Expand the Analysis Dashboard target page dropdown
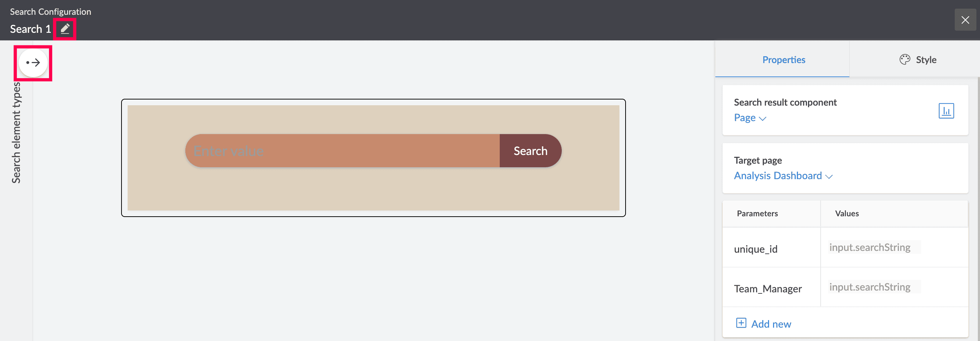Image resolution: width=980 pixels, height=341 pixels. click(783, 176)
